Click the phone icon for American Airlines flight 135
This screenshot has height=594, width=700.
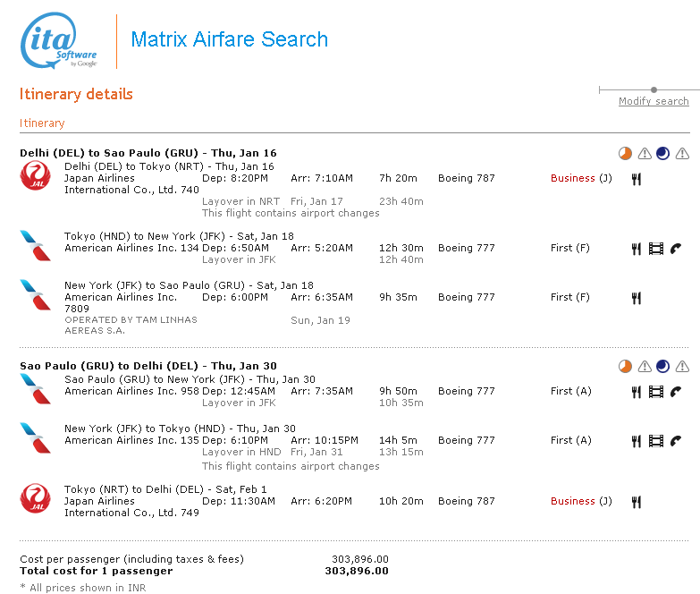676,441
